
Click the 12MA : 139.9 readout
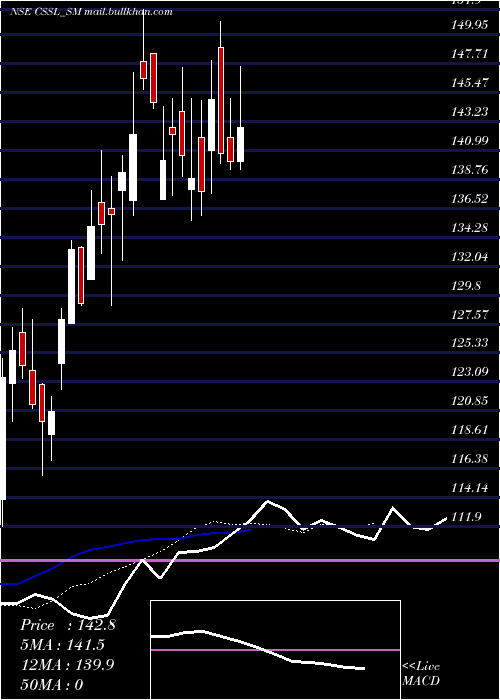point(68,665)
